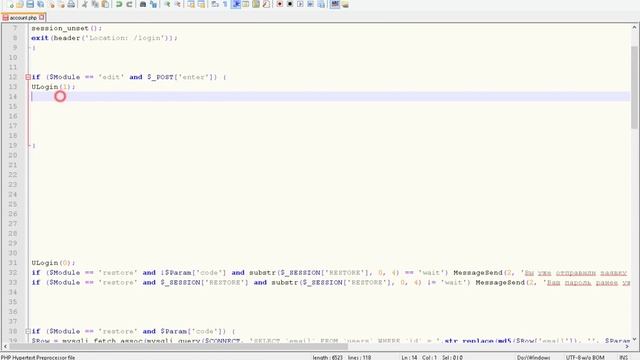Collapse the fold marker at line 12
Image resolution: width=640 pixels, height=360 pixels.
pos(28,77)
